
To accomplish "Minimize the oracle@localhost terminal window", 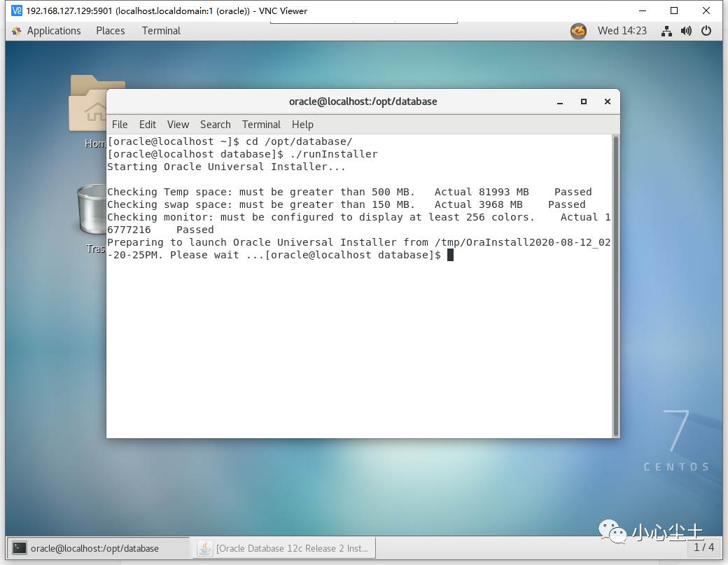I will point(560,102).
